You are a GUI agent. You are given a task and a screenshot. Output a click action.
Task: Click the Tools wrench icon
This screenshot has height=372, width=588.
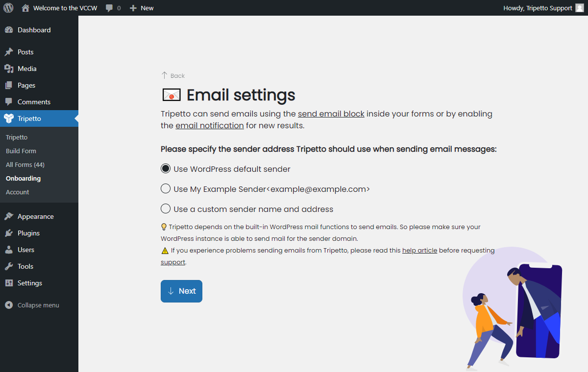pos(9,266)
